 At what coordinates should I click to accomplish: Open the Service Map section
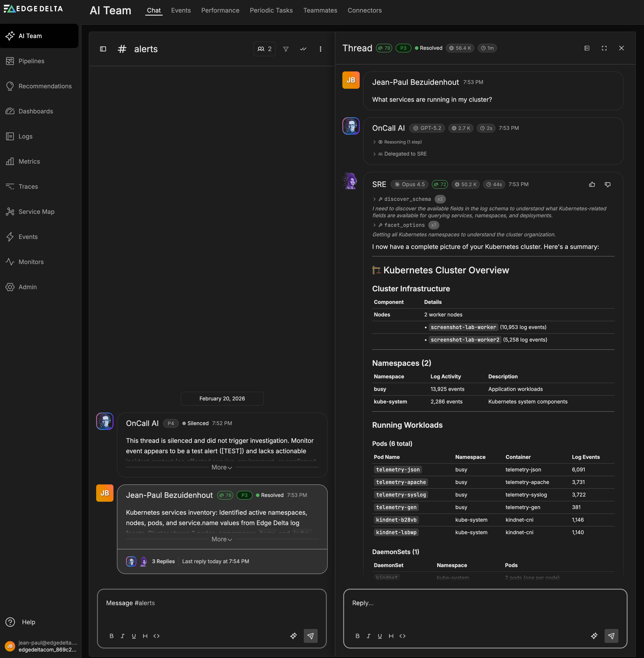(36, 212)
